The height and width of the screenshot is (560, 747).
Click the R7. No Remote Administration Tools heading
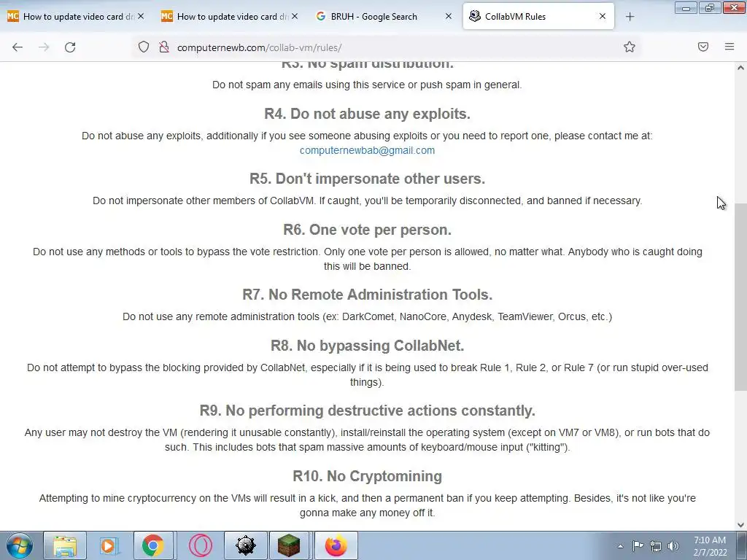tap(367, 295)
